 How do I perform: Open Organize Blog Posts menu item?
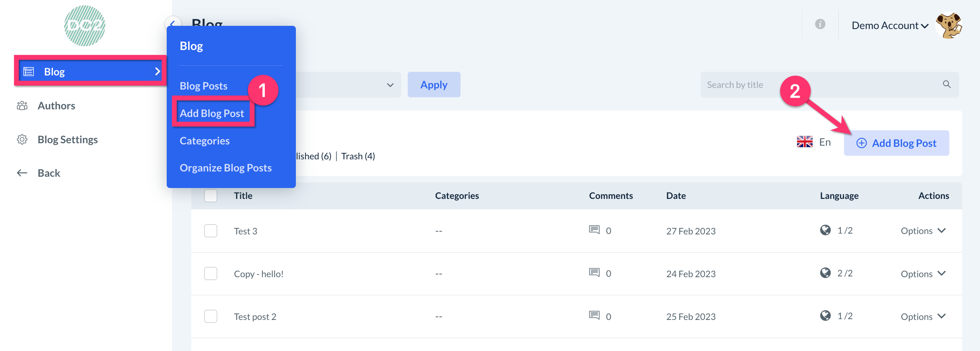(x=226, y=168)
